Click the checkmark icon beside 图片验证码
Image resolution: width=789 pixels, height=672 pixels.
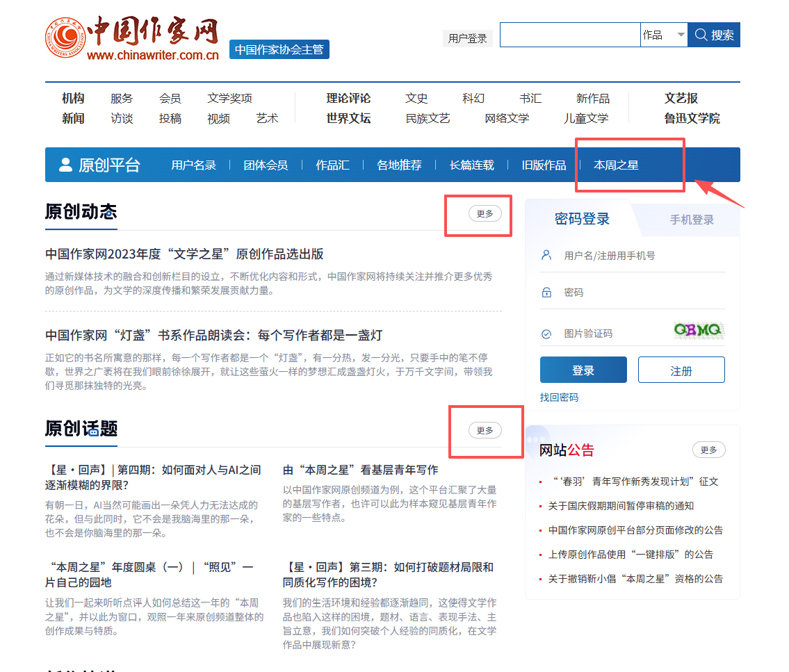click(546, 334)
